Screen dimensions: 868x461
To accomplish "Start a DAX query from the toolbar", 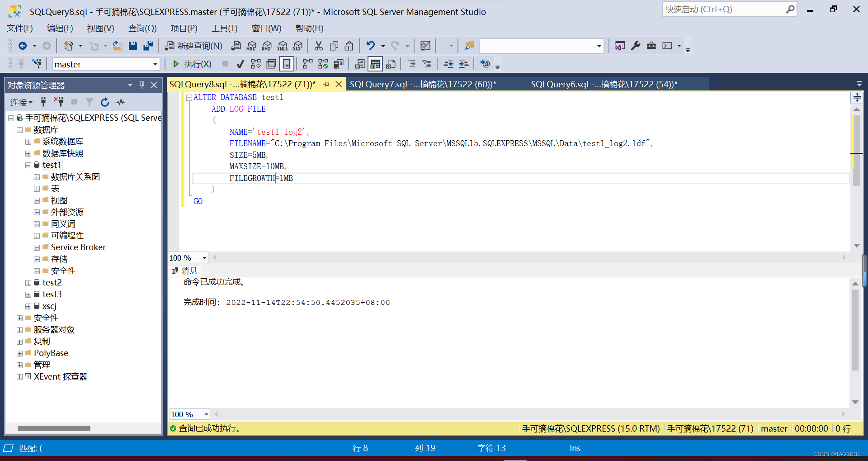I will click(x=297, y=46).
